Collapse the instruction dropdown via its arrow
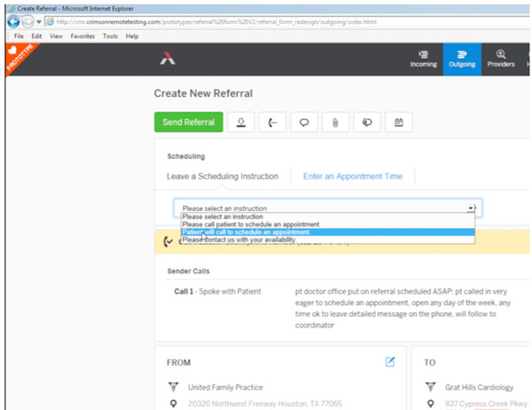532x410 pixels. tap(470, 208)
